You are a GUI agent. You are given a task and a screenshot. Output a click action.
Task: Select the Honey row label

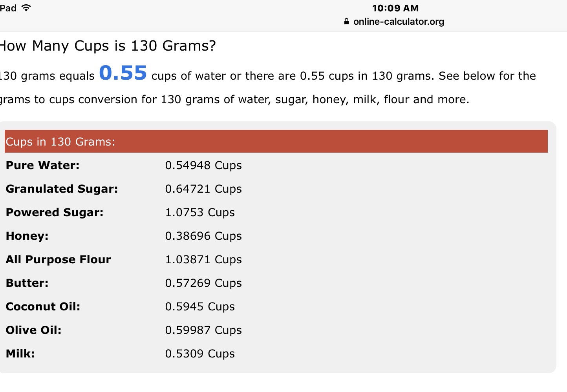[x=27, y=236]
